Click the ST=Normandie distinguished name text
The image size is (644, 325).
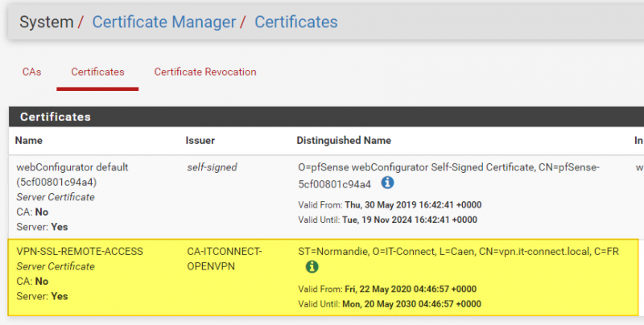pyautogui.click(x=458, y=251)
